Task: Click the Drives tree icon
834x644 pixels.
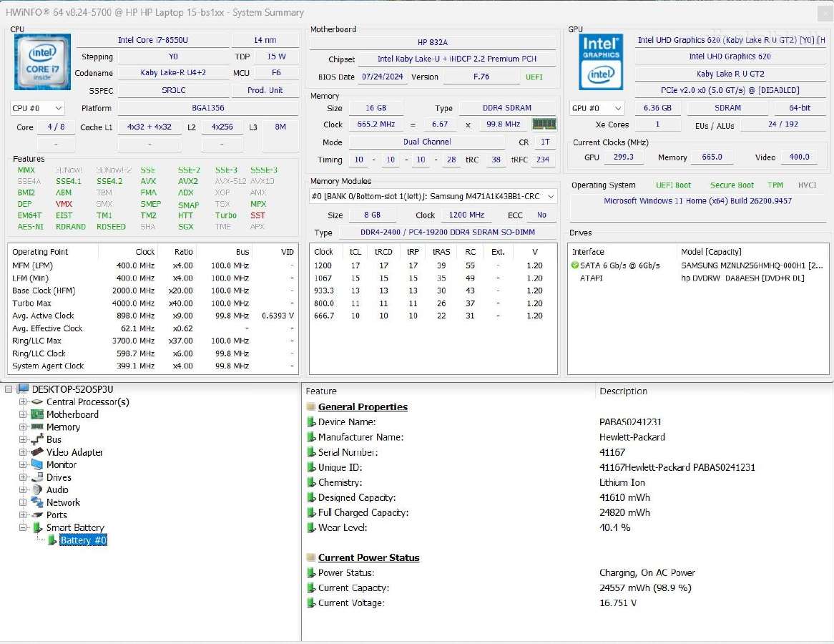Action: click(36, 477)
